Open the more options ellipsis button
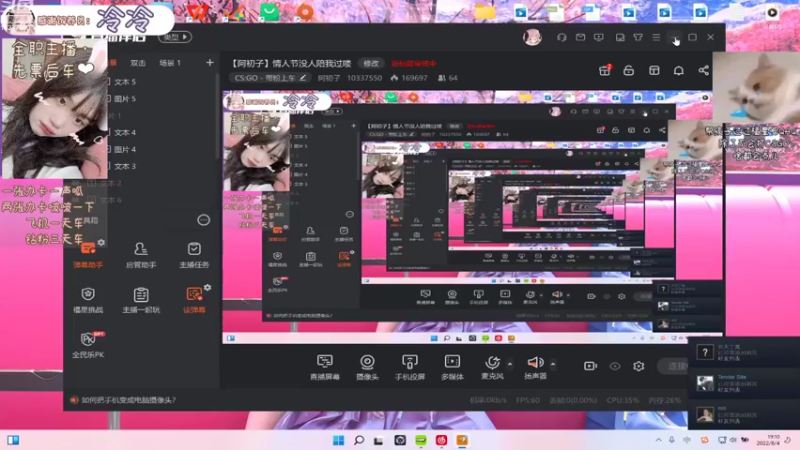This screenshot has width=800, height=450. tap(204, 220)
